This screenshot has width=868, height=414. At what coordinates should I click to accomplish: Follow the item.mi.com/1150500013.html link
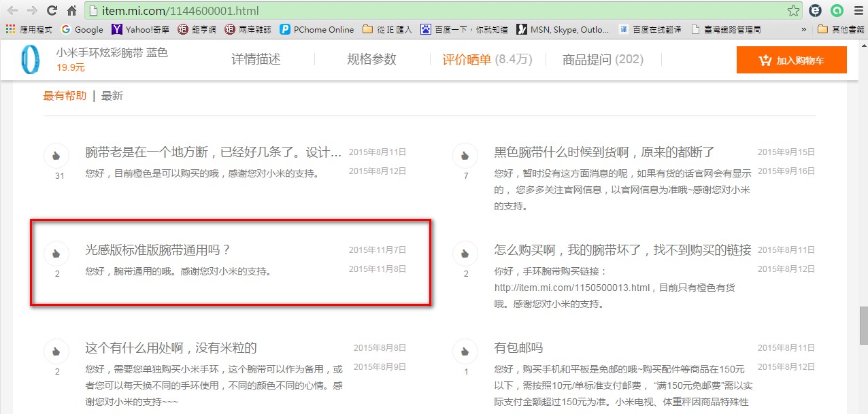pyautogui.click(x=573, y=288)
